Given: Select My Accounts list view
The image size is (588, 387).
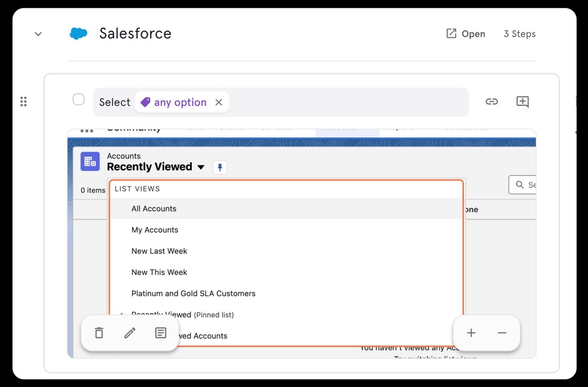Looking at the screenshot, I should point(286,230).
